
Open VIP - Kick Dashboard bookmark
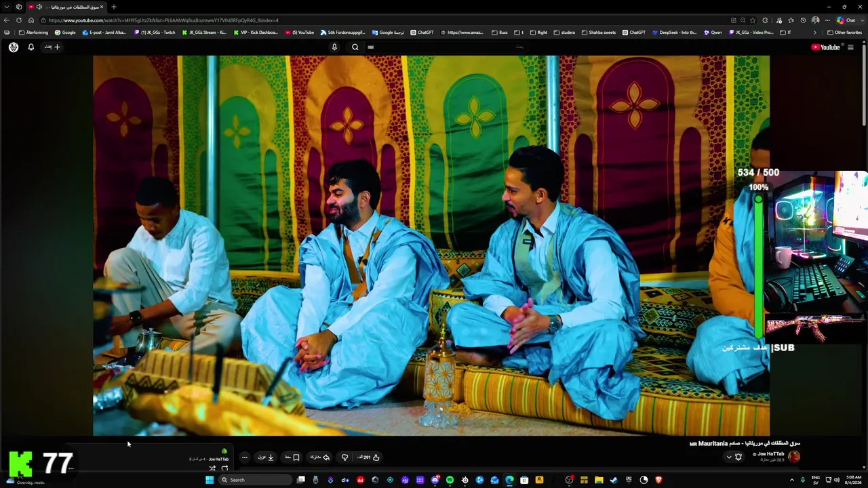[256, 33]
